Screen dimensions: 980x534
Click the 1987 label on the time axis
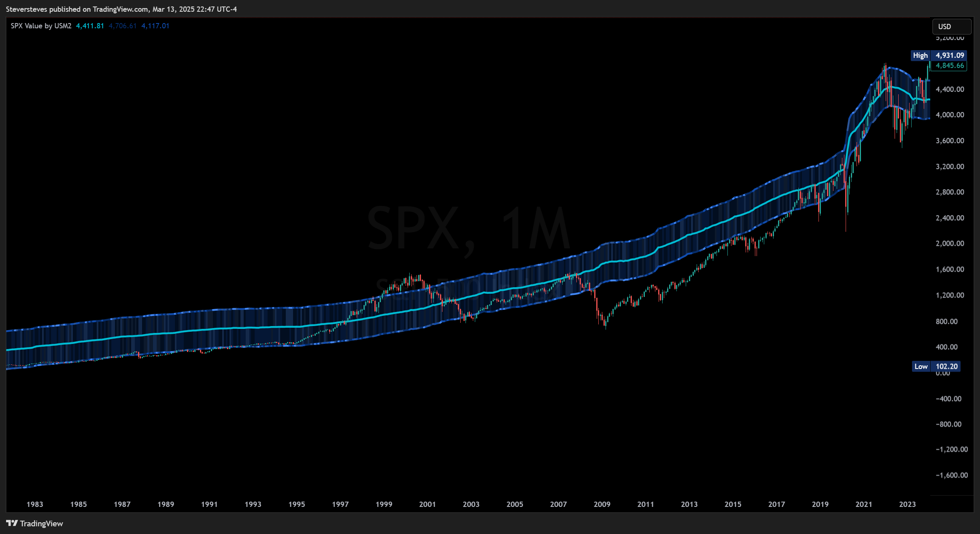[122, 504]
